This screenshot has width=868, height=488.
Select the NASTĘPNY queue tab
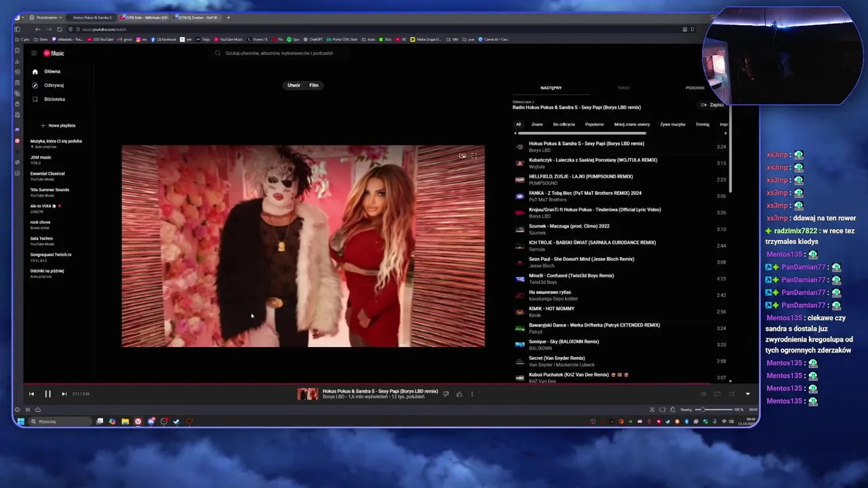(x=551, y=87)
